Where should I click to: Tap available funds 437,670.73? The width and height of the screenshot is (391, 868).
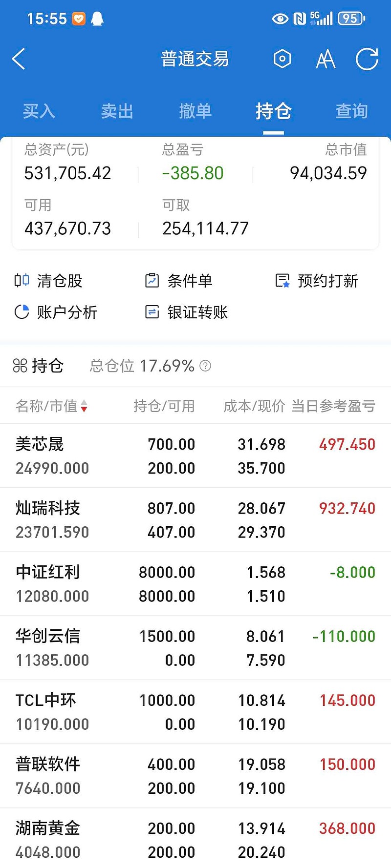click(68, 228)
